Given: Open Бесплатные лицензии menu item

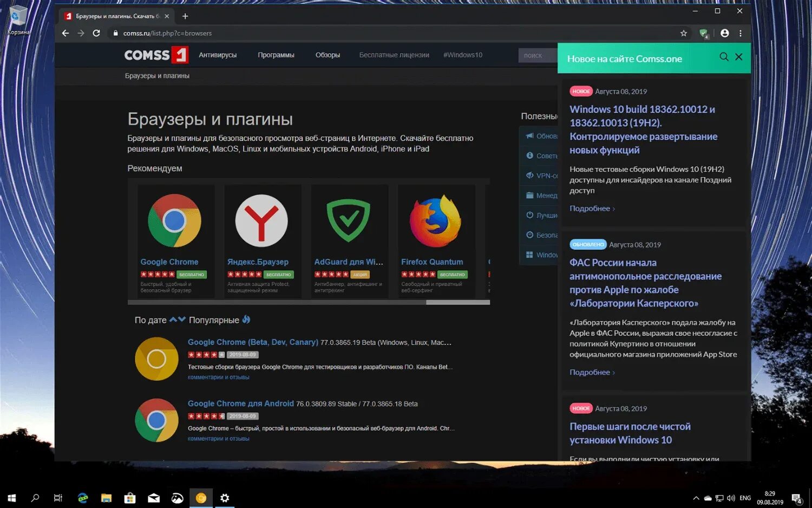Looking at the screenshot, I should [394, 55].
